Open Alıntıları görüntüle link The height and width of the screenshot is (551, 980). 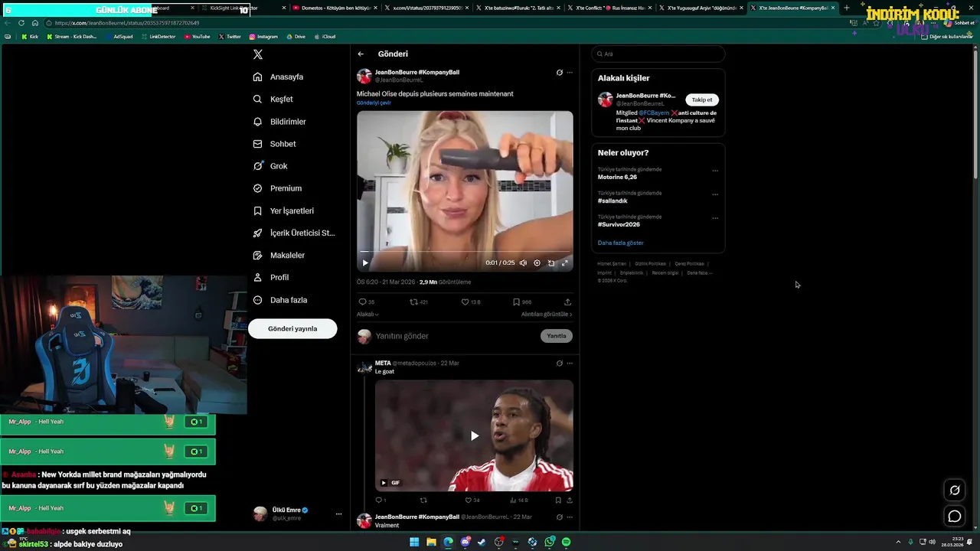(547, 314)
